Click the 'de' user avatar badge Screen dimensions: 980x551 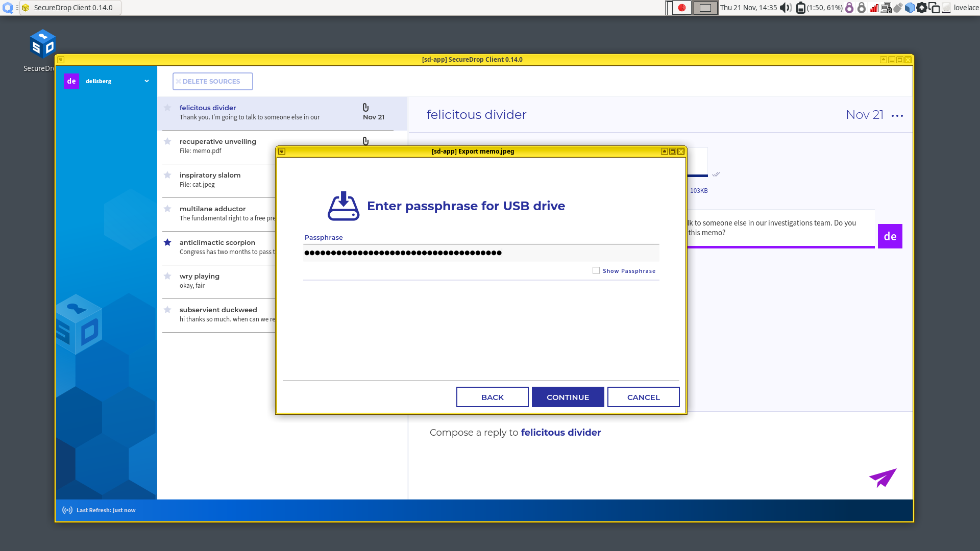point(71,81)
